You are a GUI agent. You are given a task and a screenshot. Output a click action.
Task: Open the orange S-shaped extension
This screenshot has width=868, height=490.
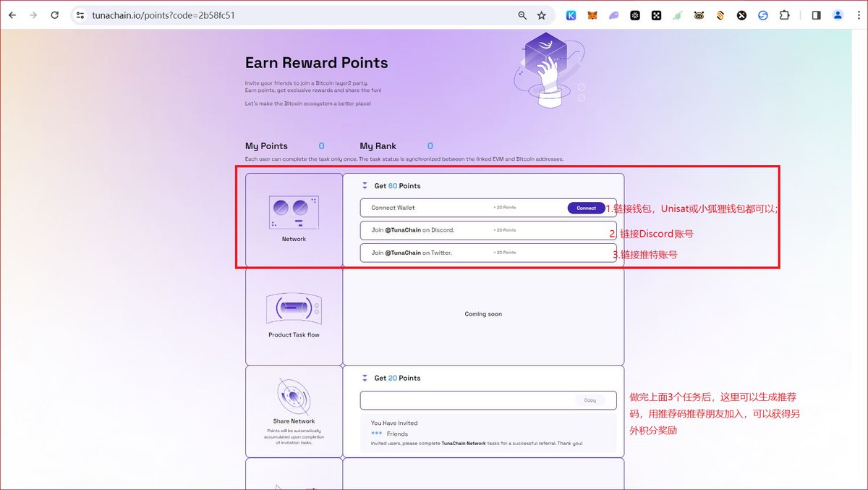720,15
